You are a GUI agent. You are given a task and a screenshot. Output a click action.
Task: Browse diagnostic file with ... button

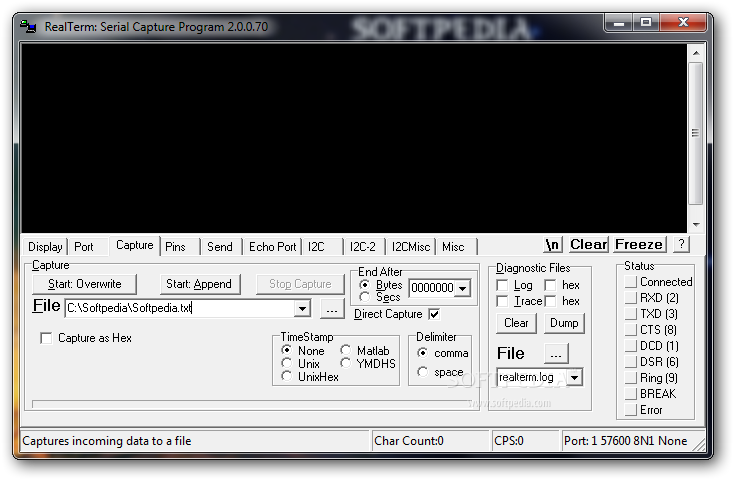[x=556, y=354]
